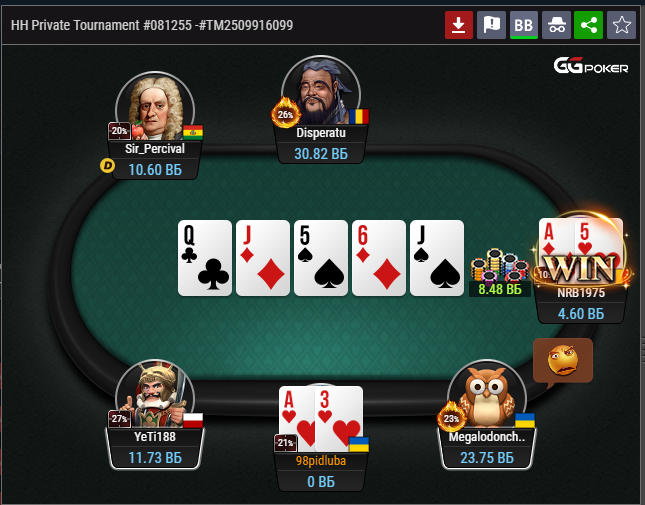
Task: Click the report flag icon
Action: click(x=491, y=25)
